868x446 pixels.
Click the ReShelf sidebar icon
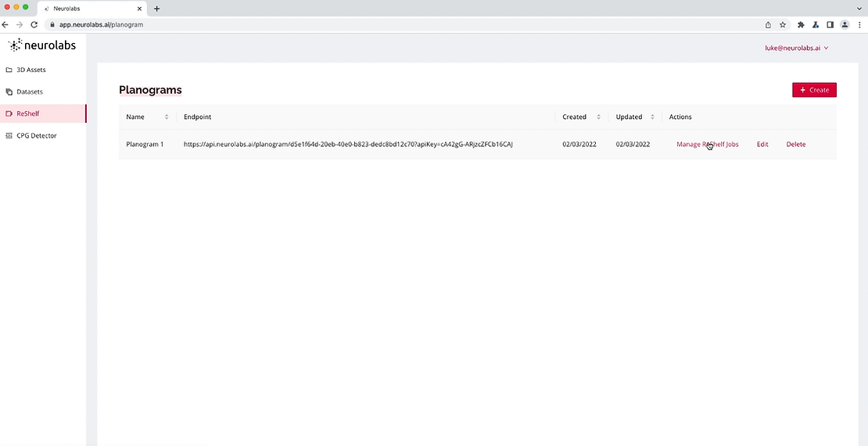(9, 113)
